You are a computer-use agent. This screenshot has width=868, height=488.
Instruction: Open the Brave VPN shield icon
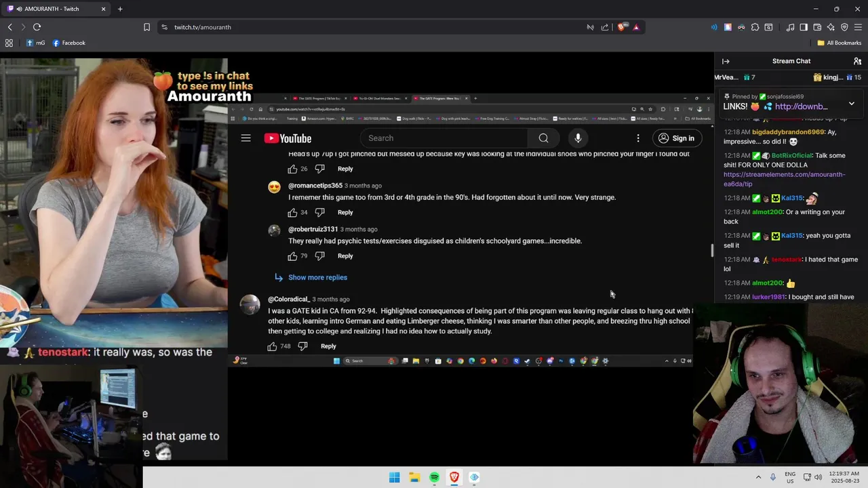pos(844,27)
